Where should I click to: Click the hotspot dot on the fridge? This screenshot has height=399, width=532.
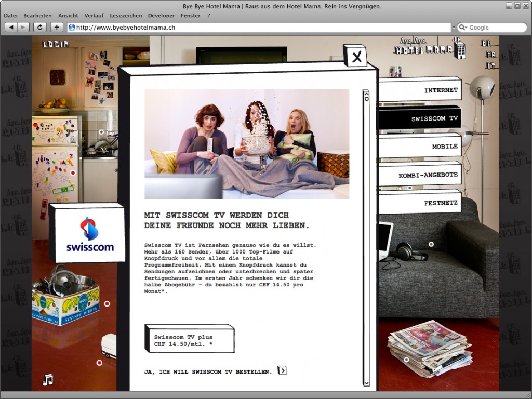click(x=73, y=172)
